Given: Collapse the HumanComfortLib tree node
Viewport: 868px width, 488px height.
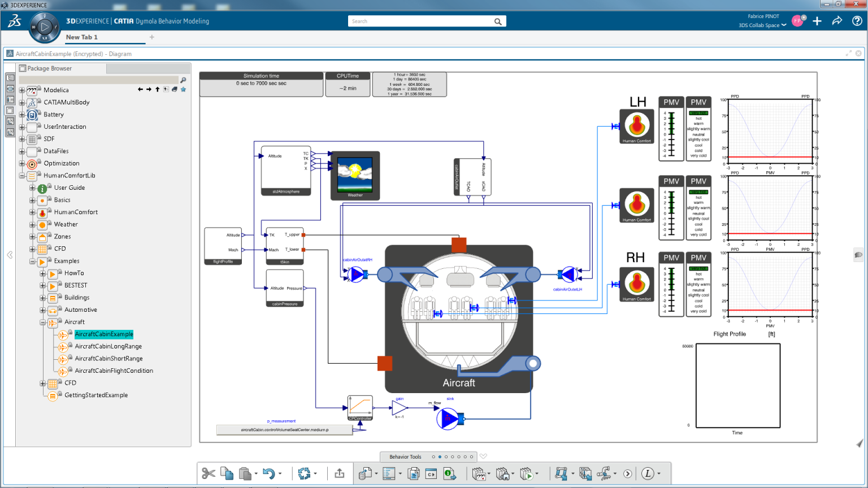Looking at the screenshot, I should coord(22,176).
